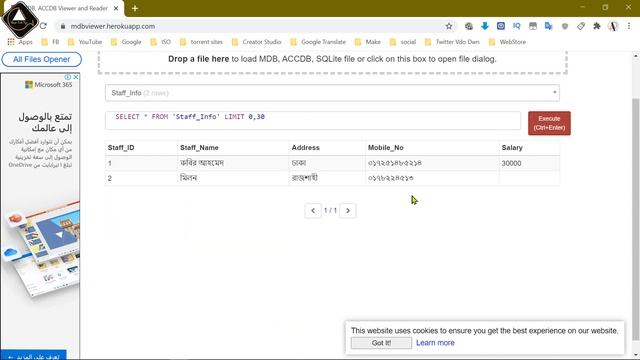Image resolution: width=640 pixels, height=360 pixels.
Task: Click the All Files Opener button
Action: pyautogui.click(x=42, y=59)
